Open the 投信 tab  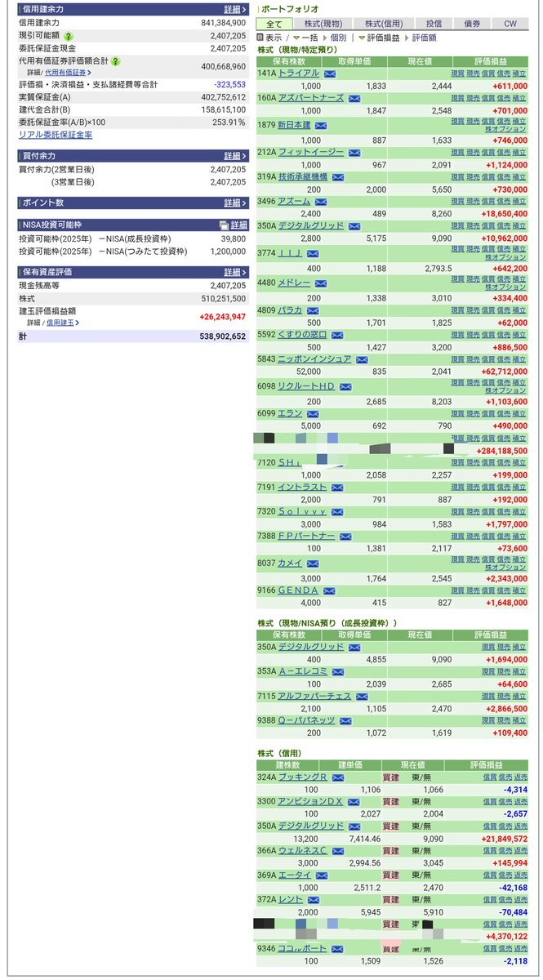tap(434, 24)
